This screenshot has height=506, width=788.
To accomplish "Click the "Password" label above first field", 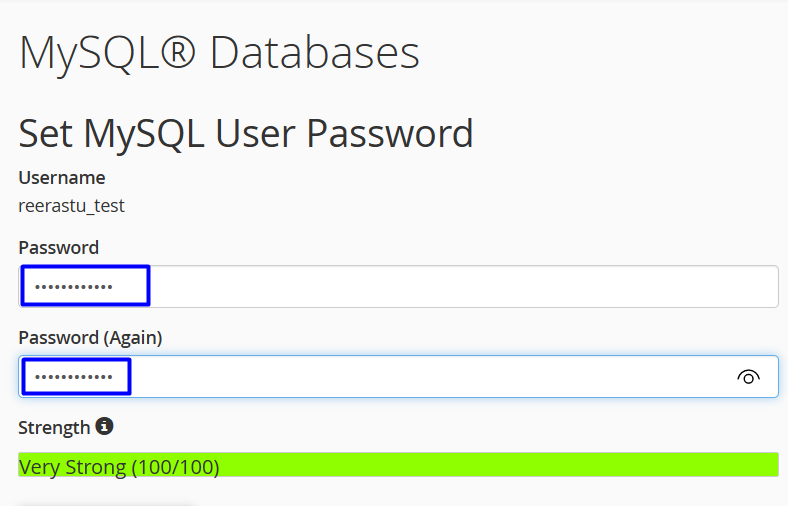I will [58, 247].
